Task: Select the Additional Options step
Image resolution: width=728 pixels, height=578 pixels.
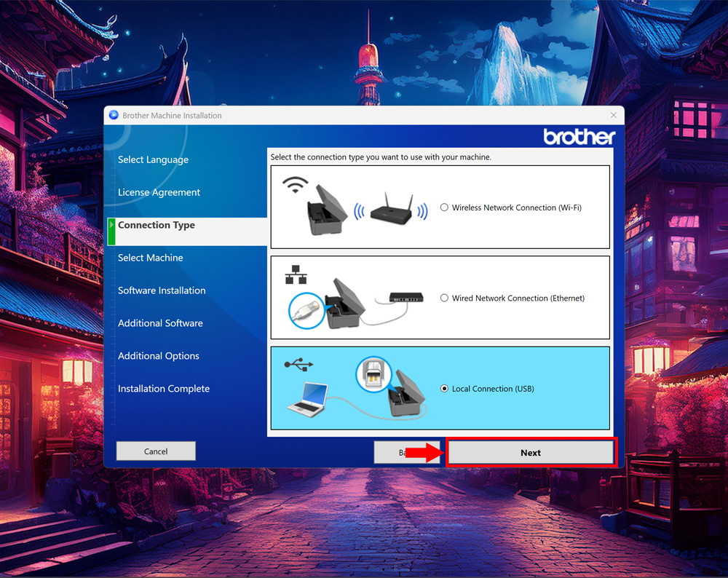Action: [158, 356]
